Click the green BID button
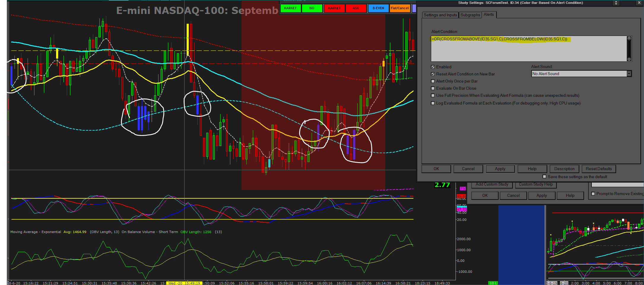This screenshot has height=285, width=644. tap(312, 8)
